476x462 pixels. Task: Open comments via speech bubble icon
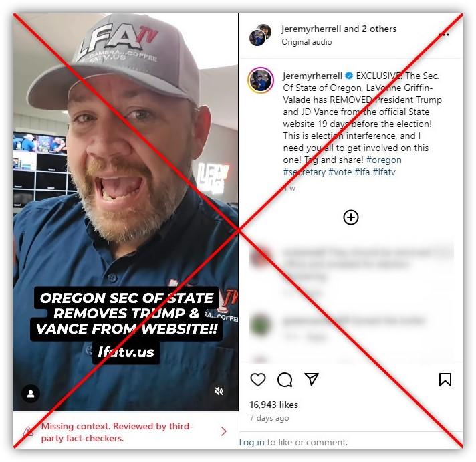click(x=285, y=380)
